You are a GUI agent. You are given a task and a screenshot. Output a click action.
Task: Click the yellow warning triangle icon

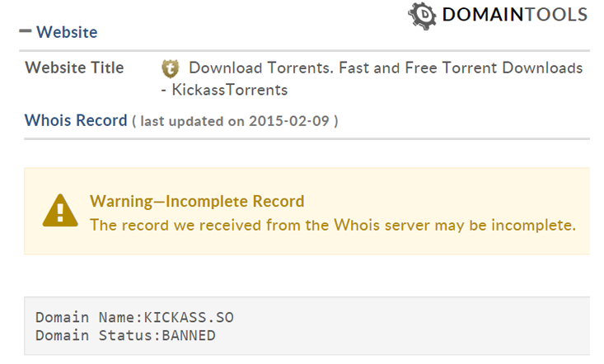pos(60,211)
